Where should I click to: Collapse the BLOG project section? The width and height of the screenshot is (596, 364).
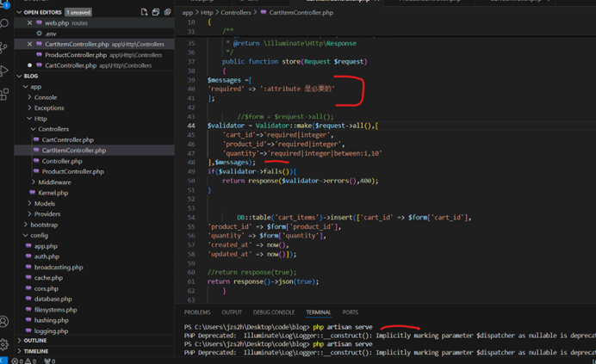pyautogui.click(x=19, y=76)
